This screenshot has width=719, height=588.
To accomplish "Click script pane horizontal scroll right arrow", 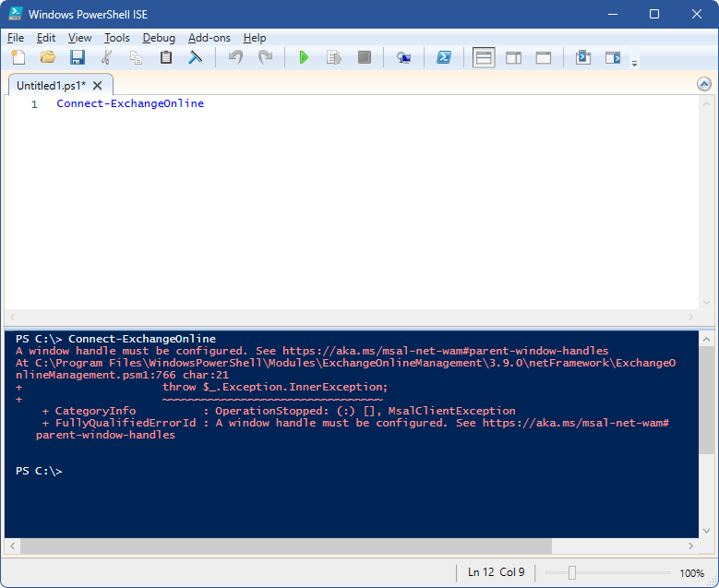I will [690, 317].
